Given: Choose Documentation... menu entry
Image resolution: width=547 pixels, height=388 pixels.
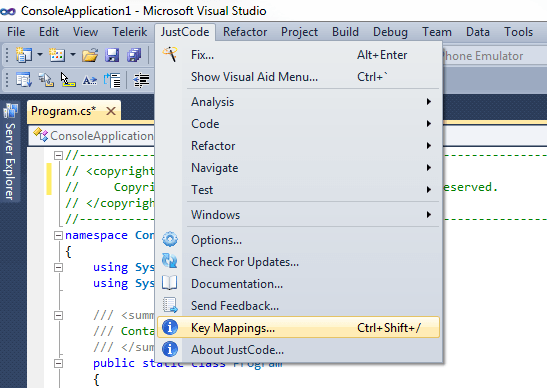Looking at the screenshot, I should click(298, 284).
